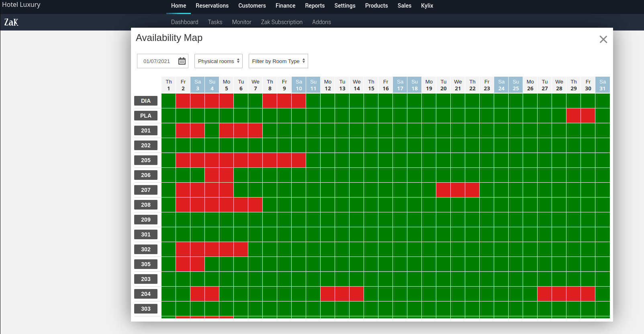Screen dimensions: 644x334
Task: Open the Addons tab
Action: click(321, 22)
